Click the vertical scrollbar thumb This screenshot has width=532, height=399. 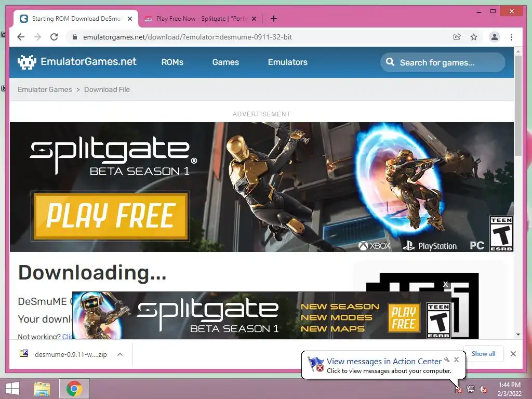tap(518, 105)
